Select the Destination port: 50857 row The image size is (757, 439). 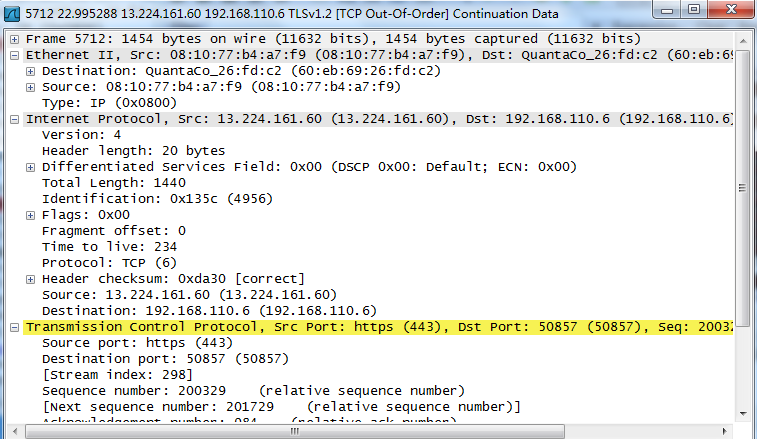(x=149, y=358)
